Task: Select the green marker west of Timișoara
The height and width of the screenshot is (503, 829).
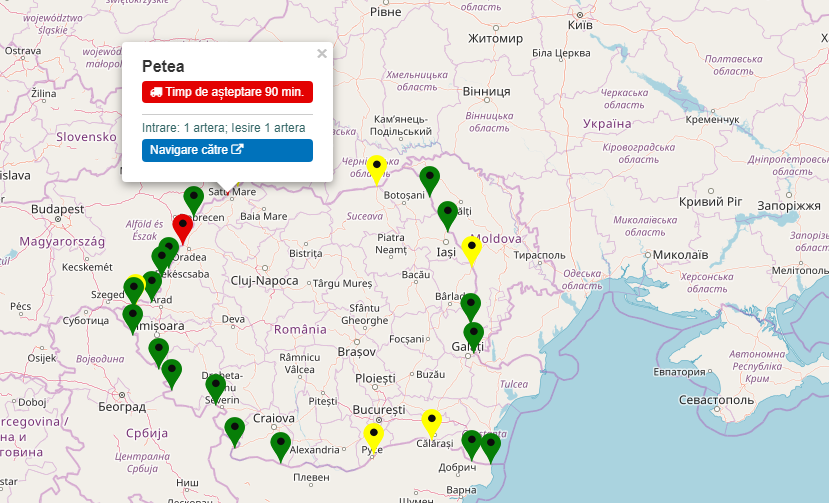Action: [133, 318]
